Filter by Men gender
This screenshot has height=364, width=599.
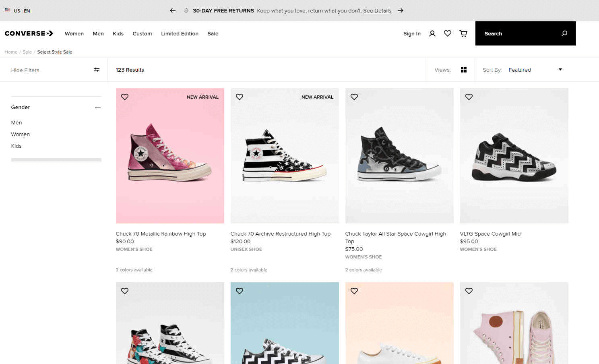[x=17, y=122]
